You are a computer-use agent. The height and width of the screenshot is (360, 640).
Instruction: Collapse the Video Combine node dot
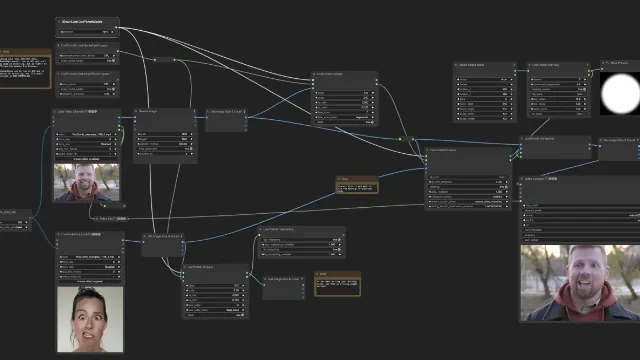tap(522, 179)
